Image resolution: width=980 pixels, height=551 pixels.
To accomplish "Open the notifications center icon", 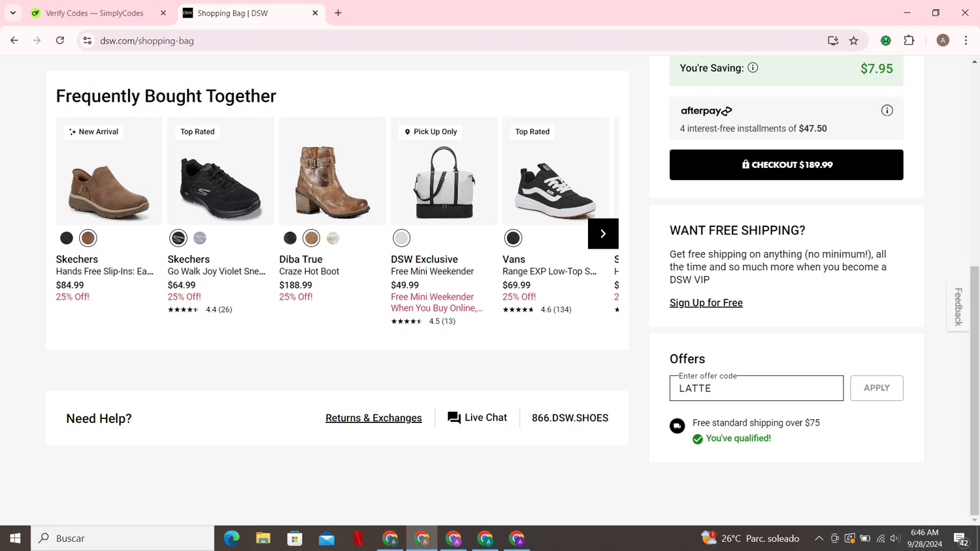I will 960,539.
